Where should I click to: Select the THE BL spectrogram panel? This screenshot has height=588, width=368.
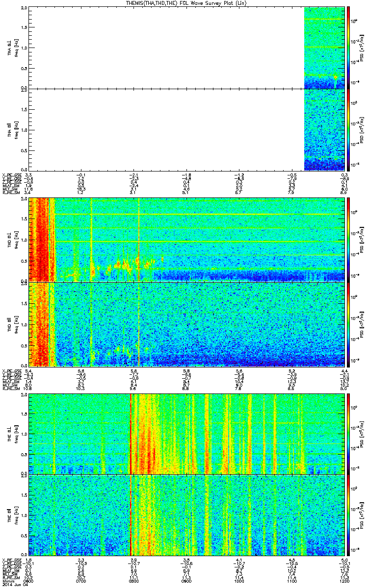(187, 434)
